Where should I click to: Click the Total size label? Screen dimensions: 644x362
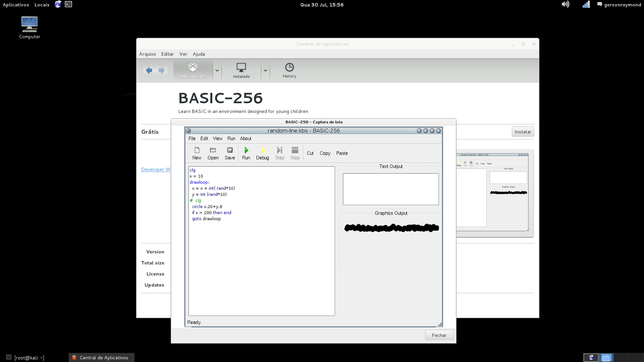[x=153, y=263]
